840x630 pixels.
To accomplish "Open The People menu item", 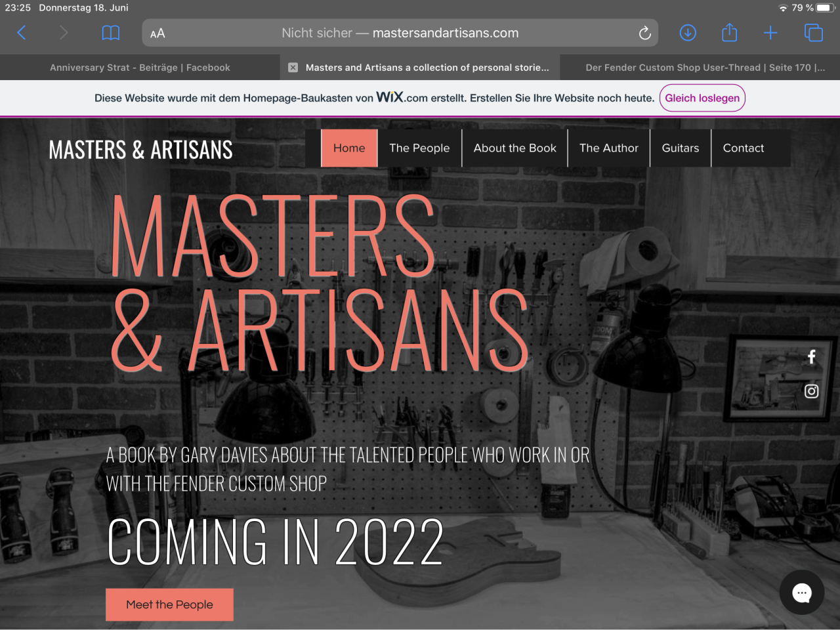I will (x=419, y=148).
